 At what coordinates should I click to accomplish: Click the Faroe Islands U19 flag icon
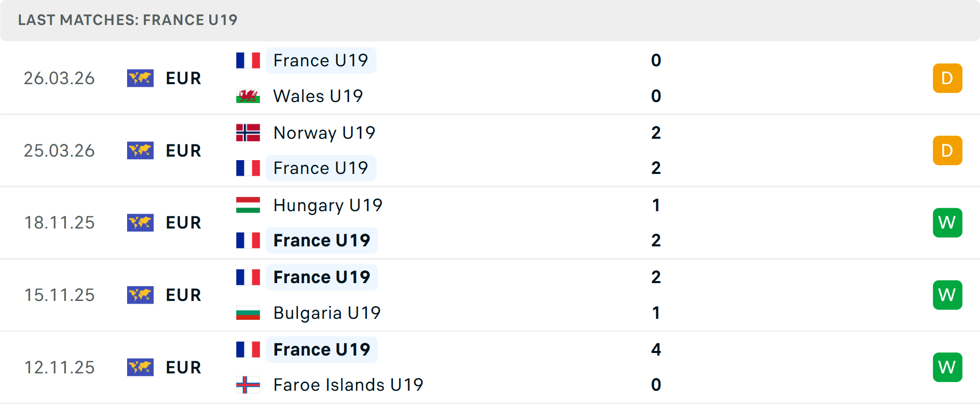pos(248,385)
